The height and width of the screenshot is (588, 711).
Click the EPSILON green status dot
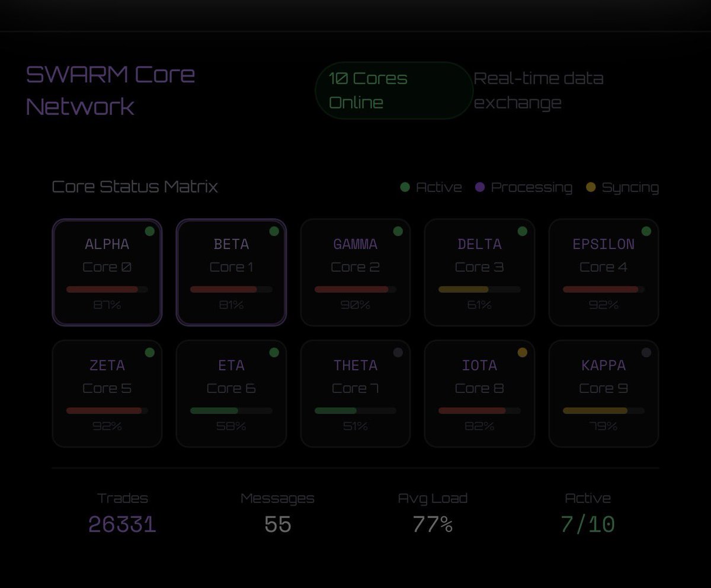[646, 231]
